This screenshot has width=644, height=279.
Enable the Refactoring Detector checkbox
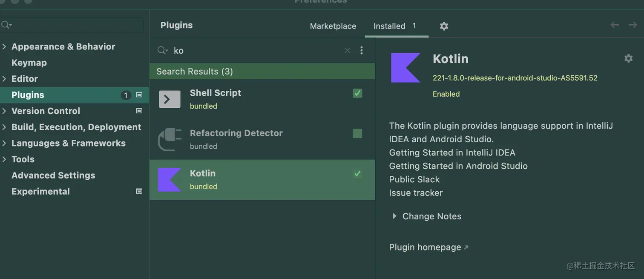coord(357,134)
